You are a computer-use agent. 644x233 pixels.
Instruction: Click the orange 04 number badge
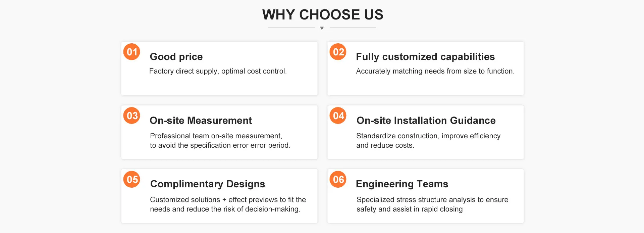click(x=338, y=115)
